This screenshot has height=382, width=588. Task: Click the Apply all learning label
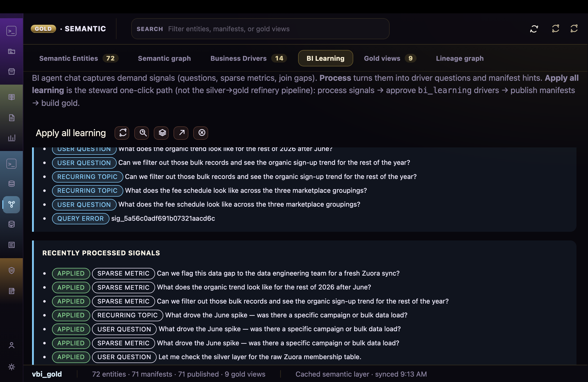tap(71, 133)
